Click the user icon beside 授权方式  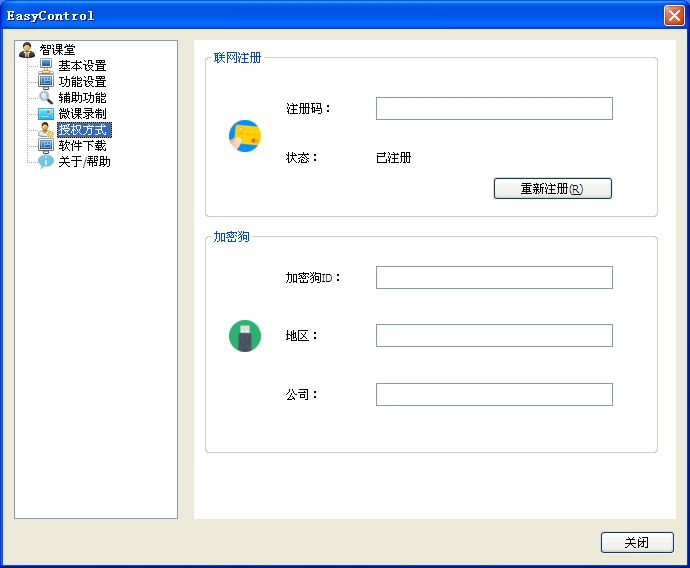coord(46,130)
